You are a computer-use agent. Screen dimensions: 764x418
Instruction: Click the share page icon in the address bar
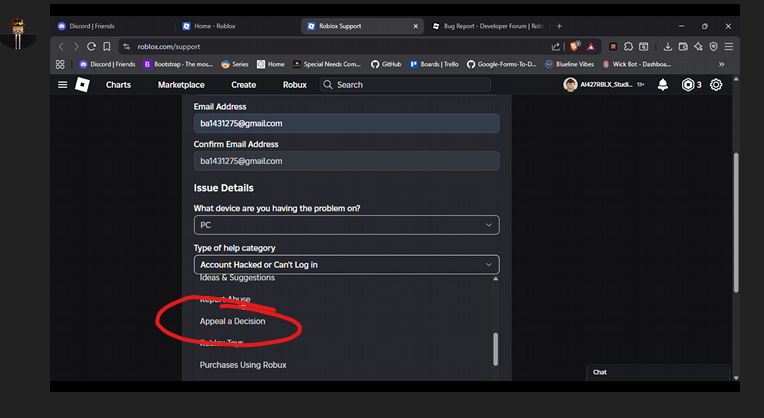pos(555,47)
